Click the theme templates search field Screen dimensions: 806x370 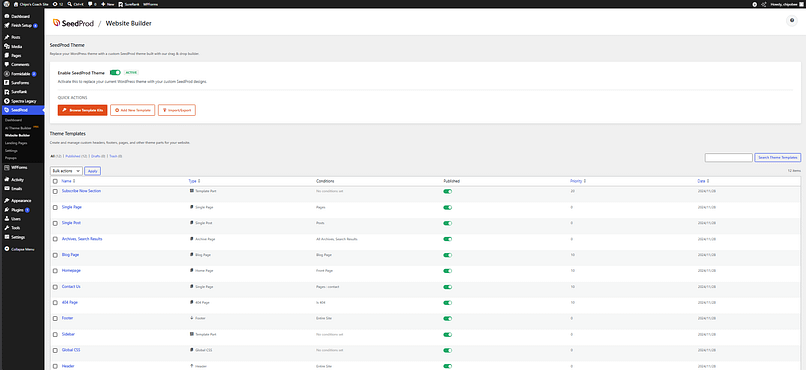[x=728, y=158]
